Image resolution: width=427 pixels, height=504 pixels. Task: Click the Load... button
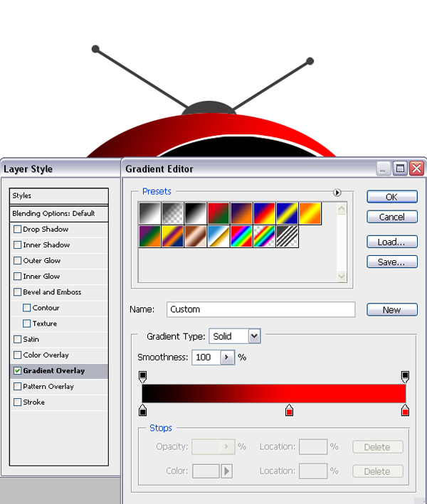[392, 242]
